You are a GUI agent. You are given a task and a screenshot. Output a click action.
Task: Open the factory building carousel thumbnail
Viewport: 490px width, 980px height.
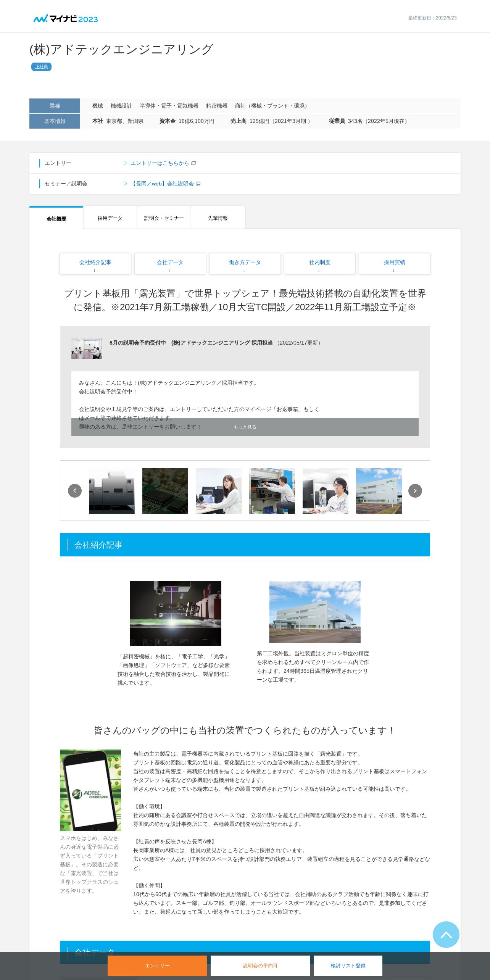(x=379, y=491)
